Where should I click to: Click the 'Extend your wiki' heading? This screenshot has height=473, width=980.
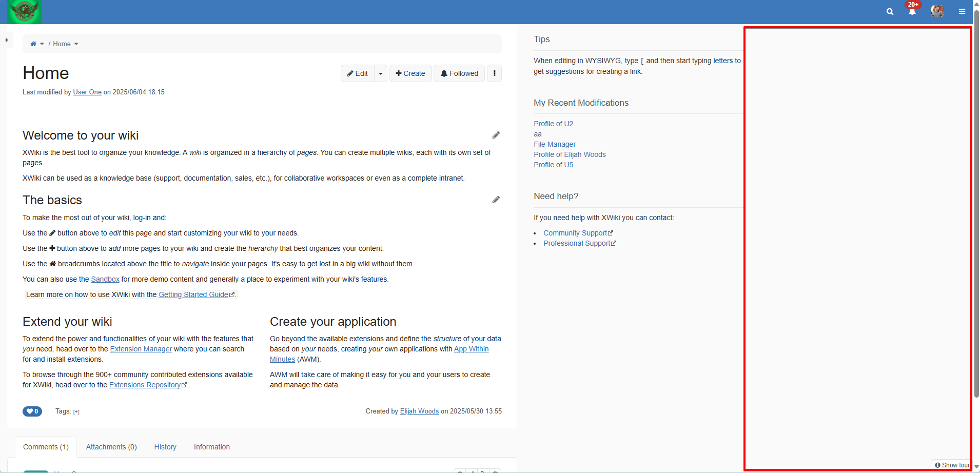pos(67,322)
